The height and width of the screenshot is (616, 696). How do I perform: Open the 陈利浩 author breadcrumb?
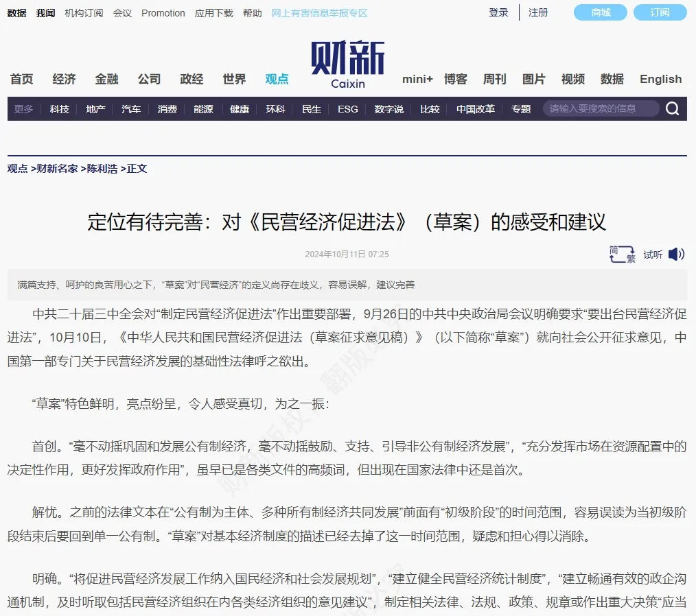pyautogui.click(x=103, y=169)
